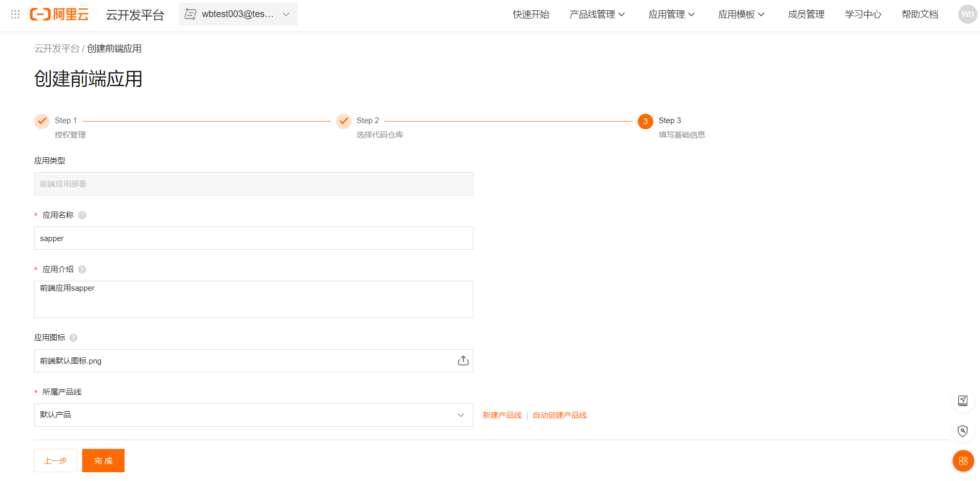This screenshot has width=980, height=481.
Task: Click help icon next to 应用图标
Action: point(73,338)
